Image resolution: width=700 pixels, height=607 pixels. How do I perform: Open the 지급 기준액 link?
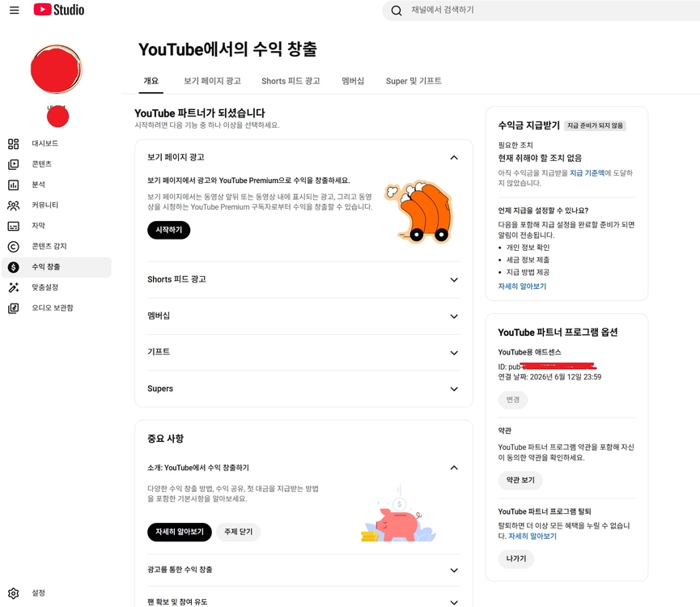587,172
